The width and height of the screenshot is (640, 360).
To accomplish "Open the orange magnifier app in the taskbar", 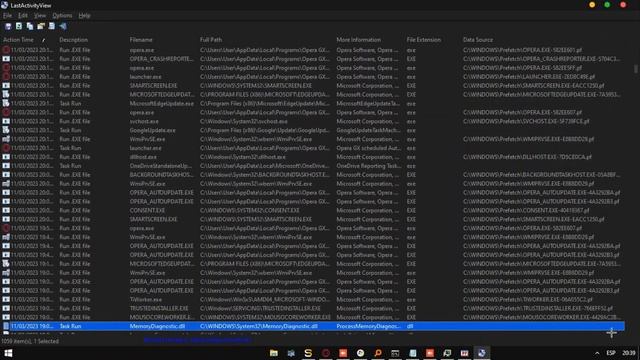I will click(378, 353).
